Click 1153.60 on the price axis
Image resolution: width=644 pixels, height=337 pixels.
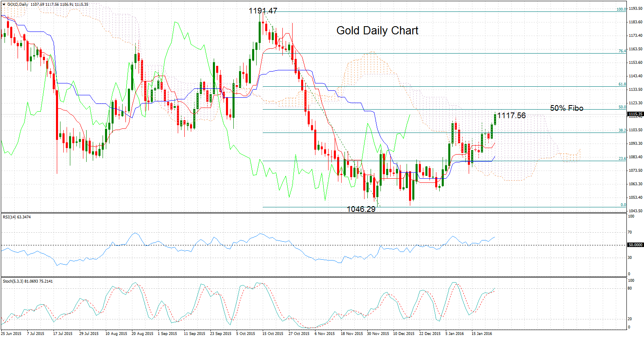pyautogui.click(x=635, y=63)
